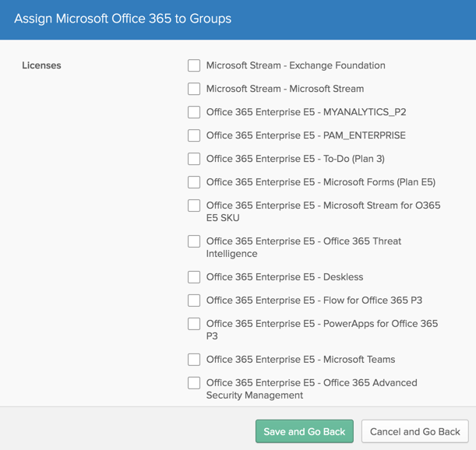The height and width of the screenshot is (450, 476).
Task: Click the Assign Microsoft Office 365 to Groups title
Action: 123,19
